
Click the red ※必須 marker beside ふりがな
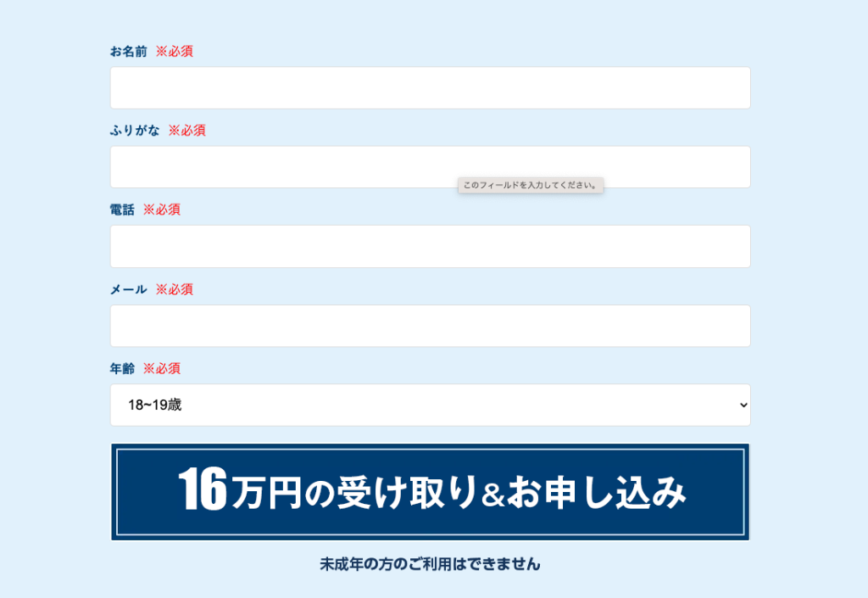186,131
